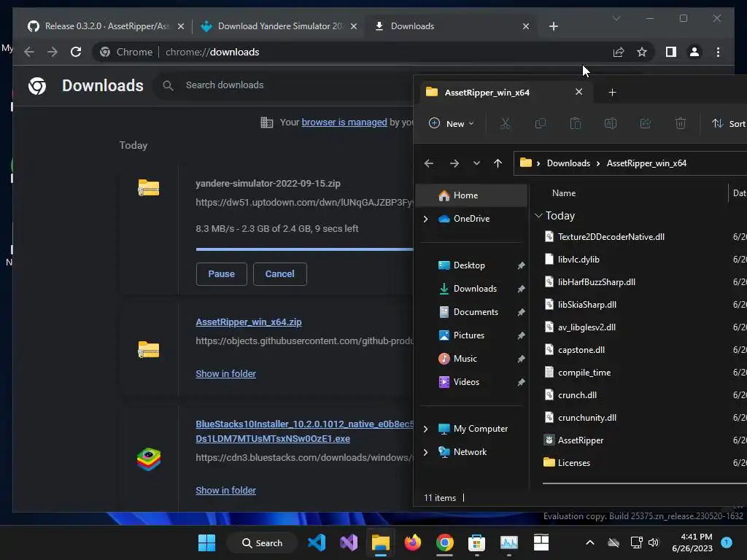The width and height of the screenshot is (747, 560).
Task: Open Chrome three-dot menu
Action: pyautogui.click(x=718, y=52)
